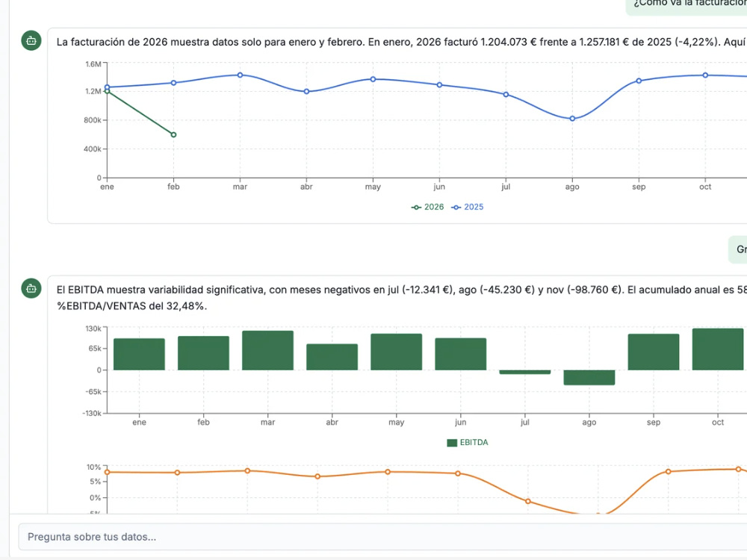Screen dimensions: 747x560
Task: Click the '130k' axis label
Action: tap(93, 329)
